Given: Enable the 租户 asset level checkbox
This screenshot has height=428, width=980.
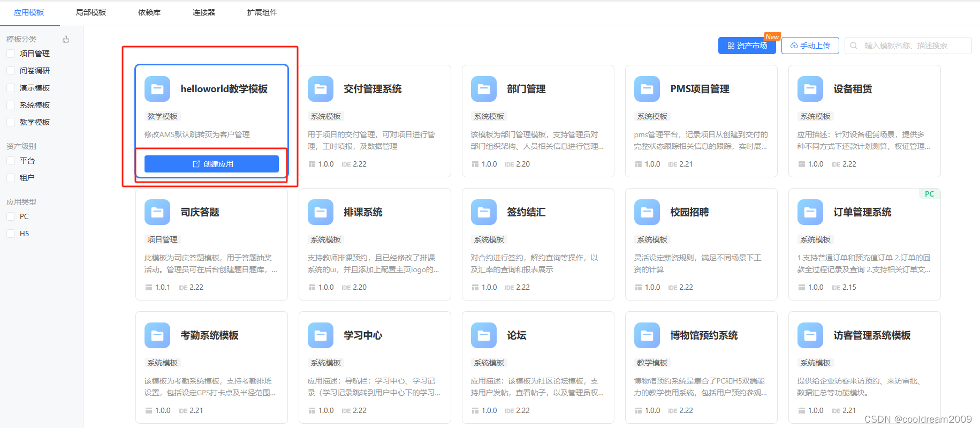Looking at the screenshot, I should click(11, 178).
